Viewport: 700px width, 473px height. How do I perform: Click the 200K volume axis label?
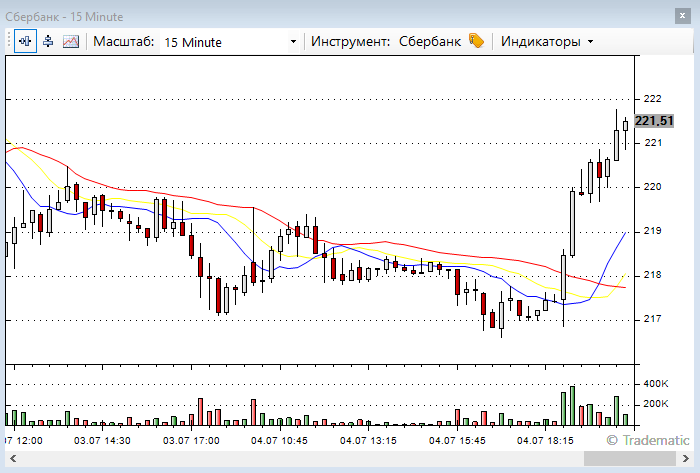tap(656, 404)
